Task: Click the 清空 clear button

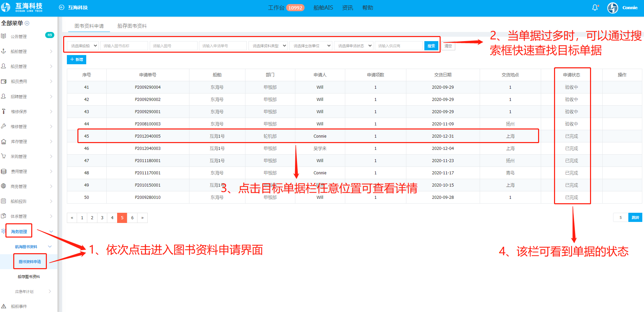Action: coord(448,46)
